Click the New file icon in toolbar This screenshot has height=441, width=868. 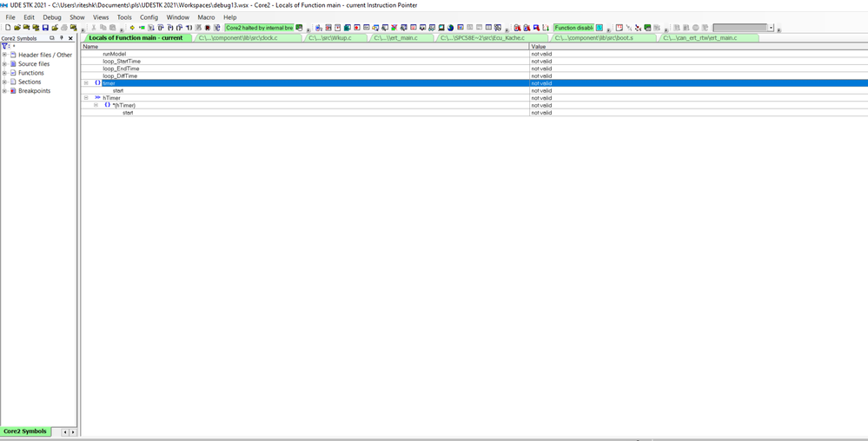point(8,28)
